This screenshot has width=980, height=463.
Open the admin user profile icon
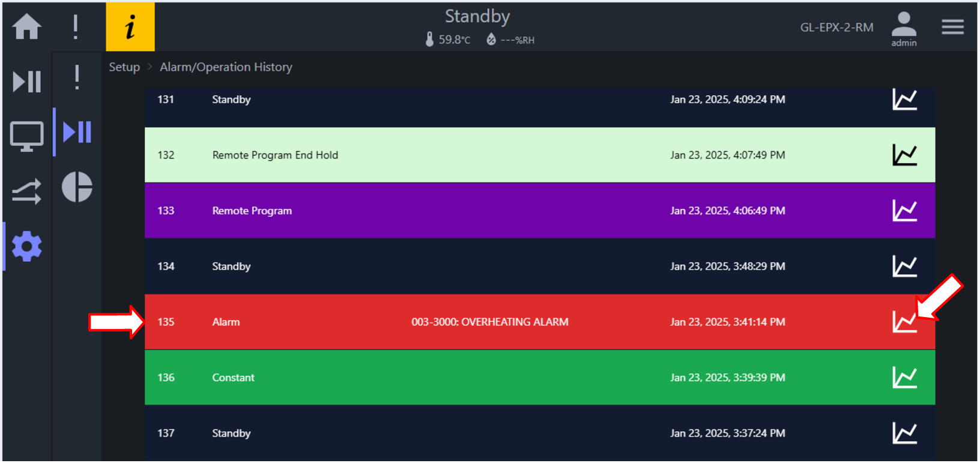pyautogui.click(x=904, y=29)
